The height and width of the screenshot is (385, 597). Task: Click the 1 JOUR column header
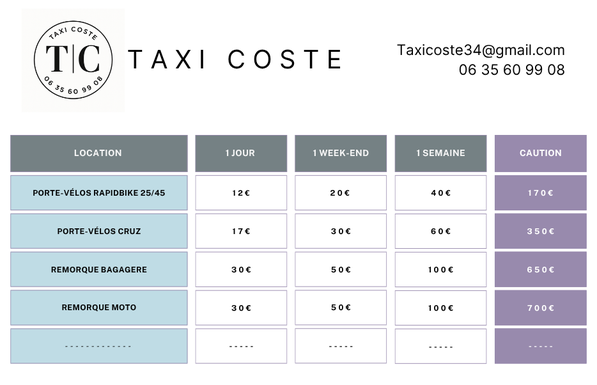coord(241,153)
